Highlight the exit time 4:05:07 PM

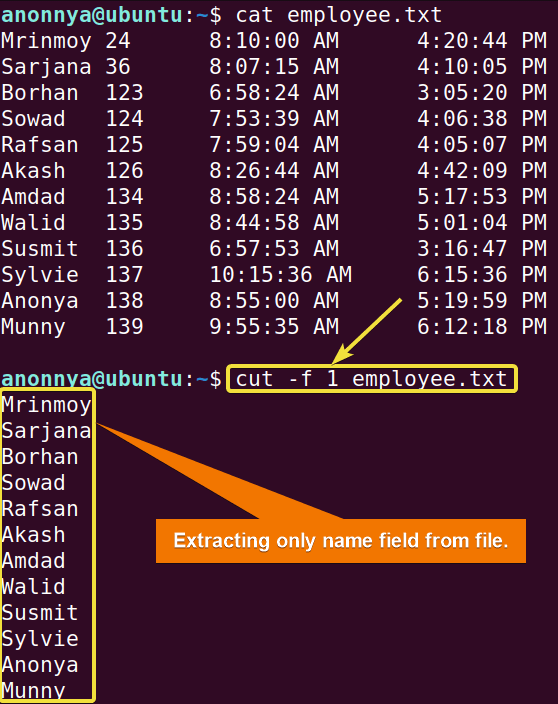pyautogui.click(x=482, y=145)
